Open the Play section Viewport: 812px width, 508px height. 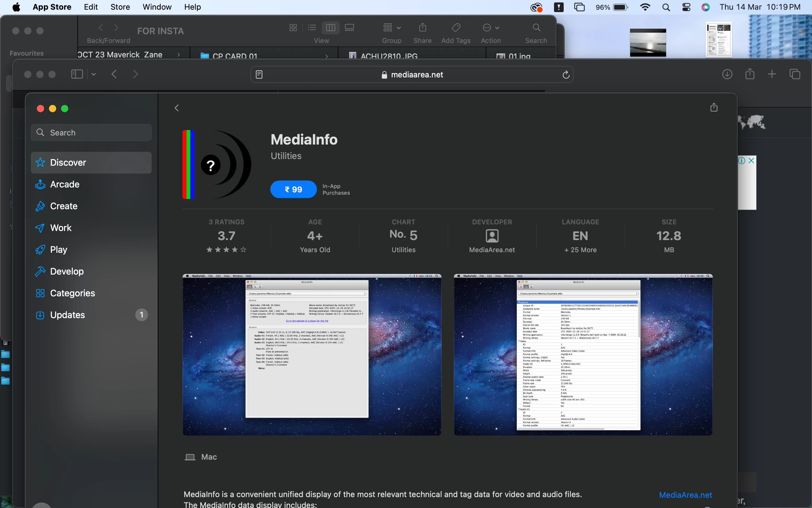[91, 250]
